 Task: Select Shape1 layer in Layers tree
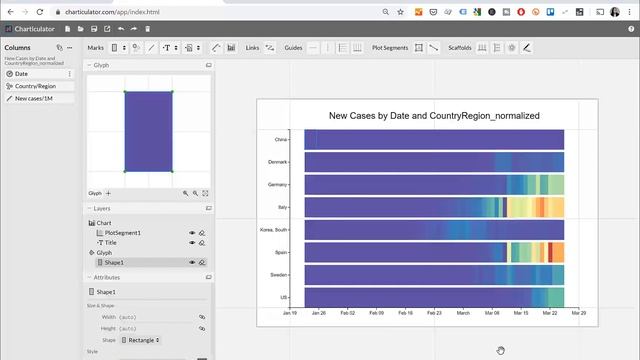click(114, 262)
